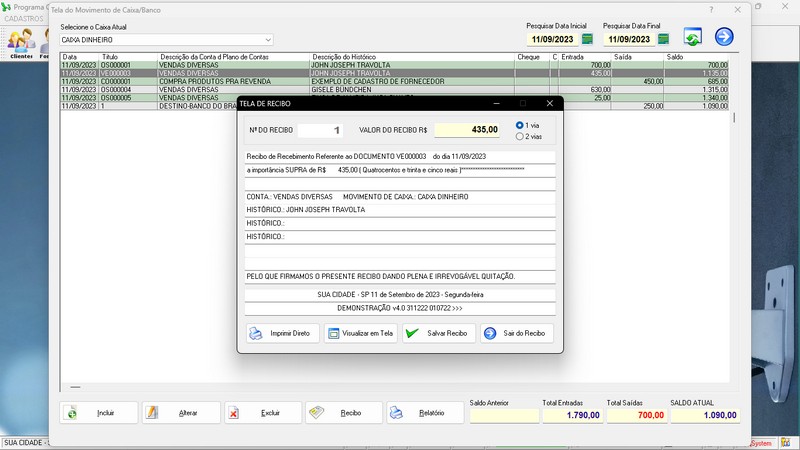Click the red X icon on Excluir
Image resolution: width=800 pixels, height=450 pixels.
pos(233,413)
